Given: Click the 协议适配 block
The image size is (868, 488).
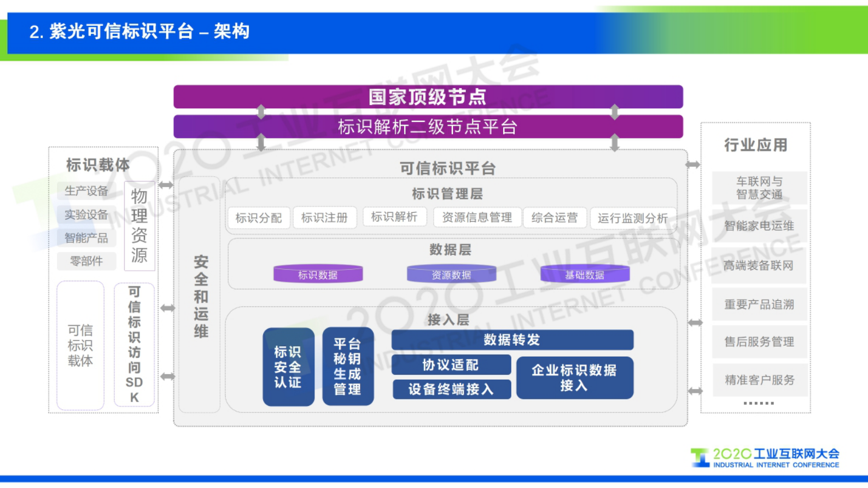Looking at the screenshot, I should coord(451,364).
